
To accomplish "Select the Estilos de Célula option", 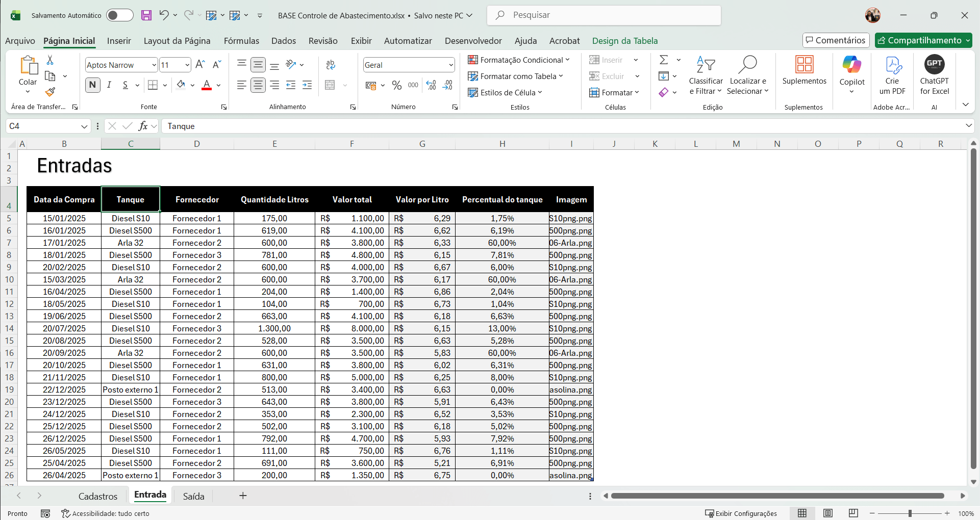I will point(505,92).
